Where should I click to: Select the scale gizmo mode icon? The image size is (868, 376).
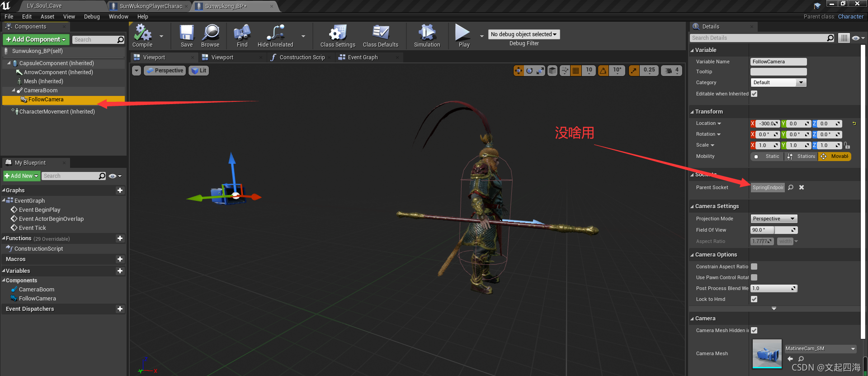[540, 71]
